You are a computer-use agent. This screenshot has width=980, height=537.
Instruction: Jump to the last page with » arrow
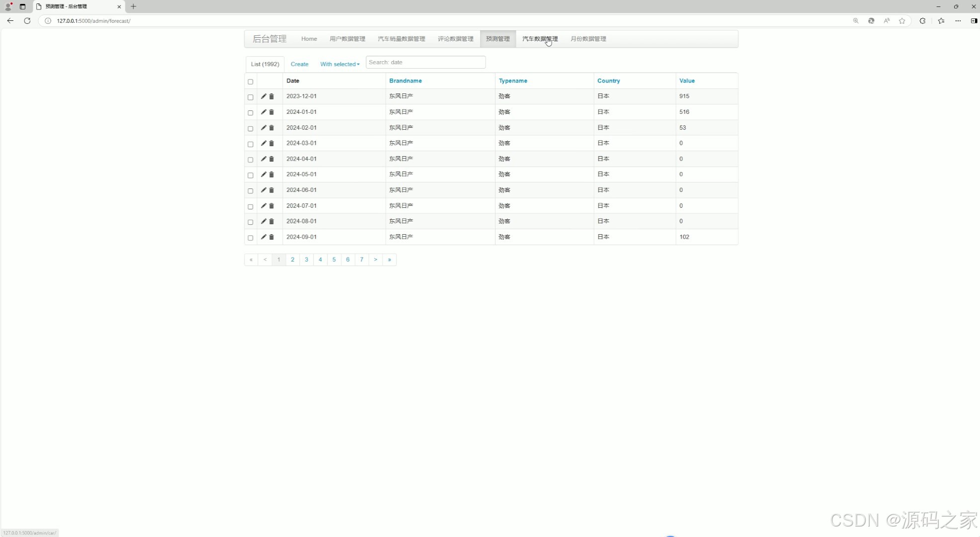389,260
